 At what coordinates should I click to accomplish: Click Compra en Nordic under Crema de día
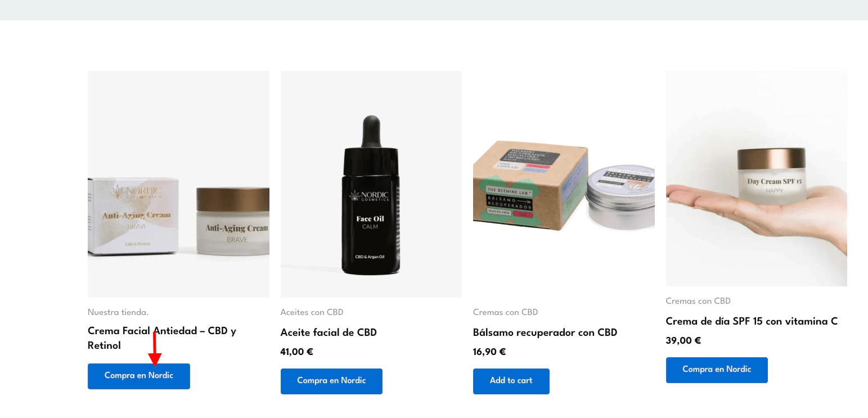717,370
